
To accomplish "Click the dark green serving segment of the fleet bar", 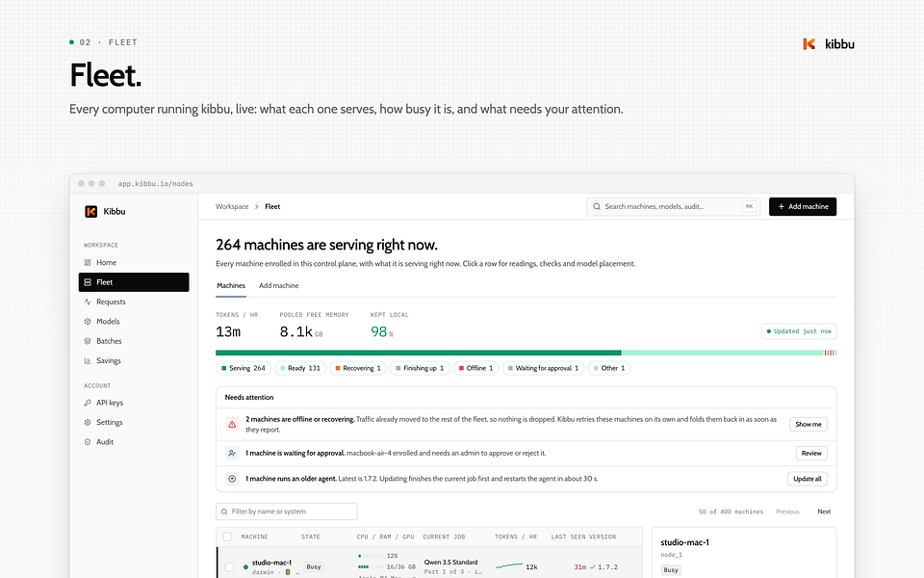I will click(419, 353).
